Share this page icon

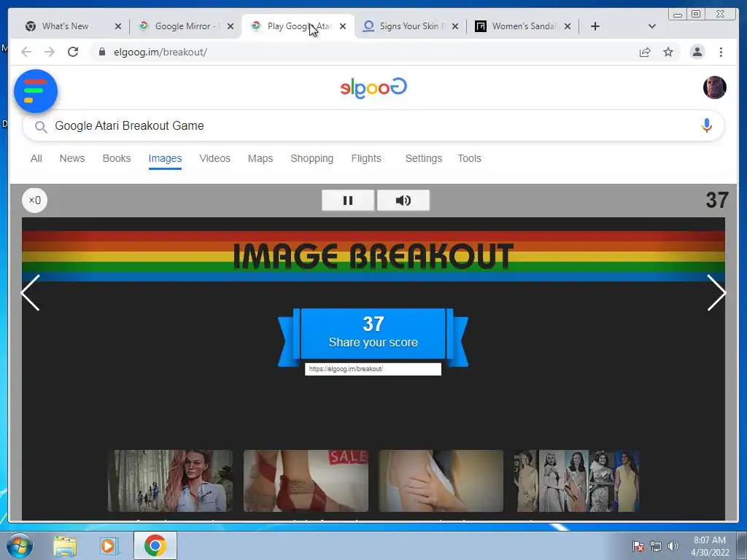pyautogui.click(x=645, y=52)
